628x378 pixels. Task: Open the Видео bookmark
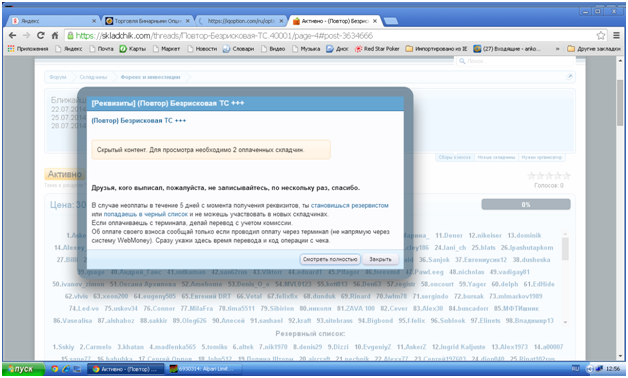[273, 49]
